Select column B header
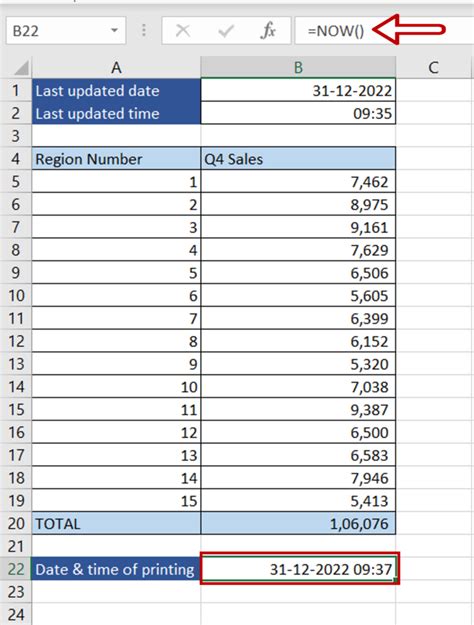Viewport: 474px width, 625px height. pos(298,68)
